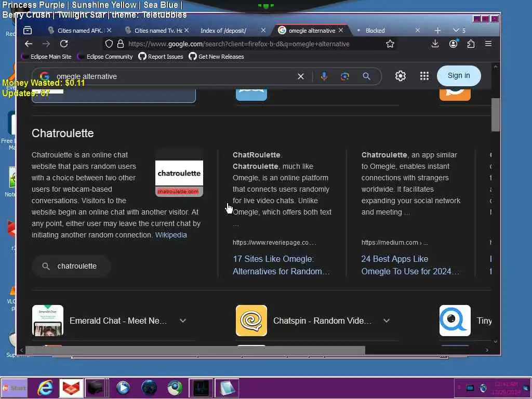Click the horizontal scrollbar thumb
The width and height of the screenshot is (532, 399).
[x=195, y=350]
